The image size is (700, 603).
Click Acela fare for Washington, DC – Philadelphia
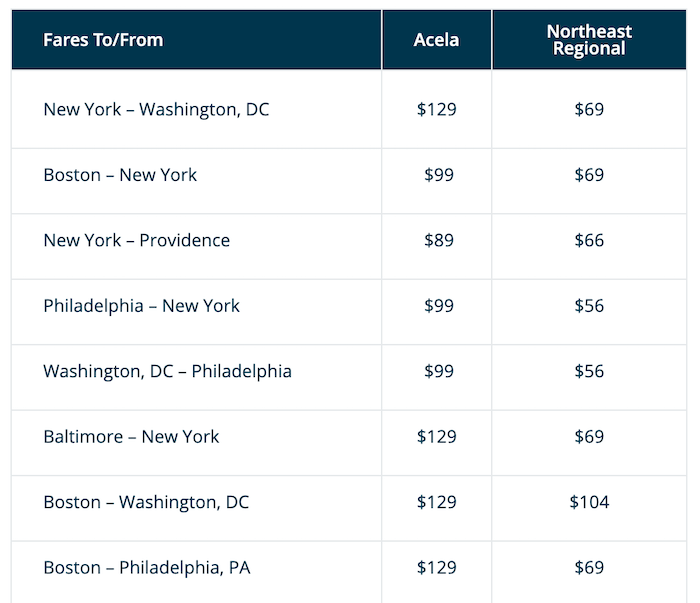438,371
